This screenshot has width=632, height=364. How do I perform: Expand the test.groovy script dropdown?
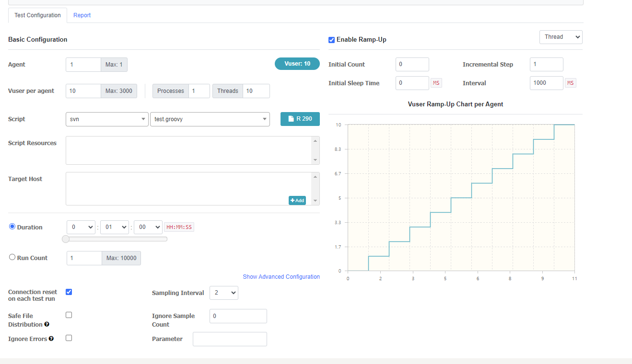pos(210,119)
